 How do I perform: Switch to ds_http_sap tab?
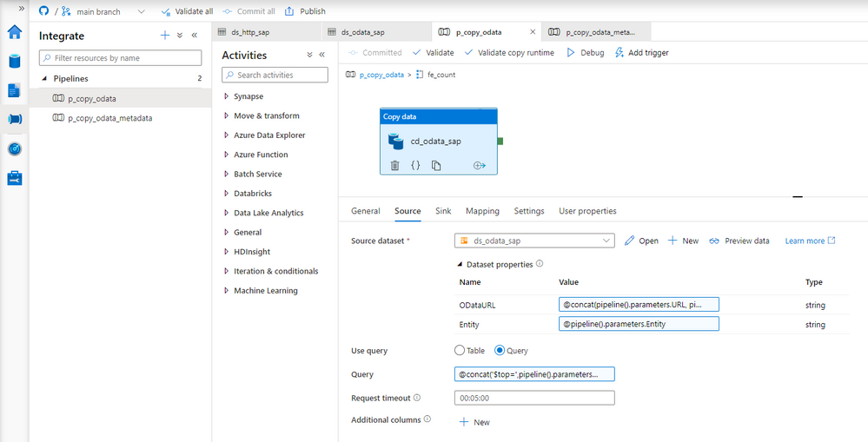267,32
